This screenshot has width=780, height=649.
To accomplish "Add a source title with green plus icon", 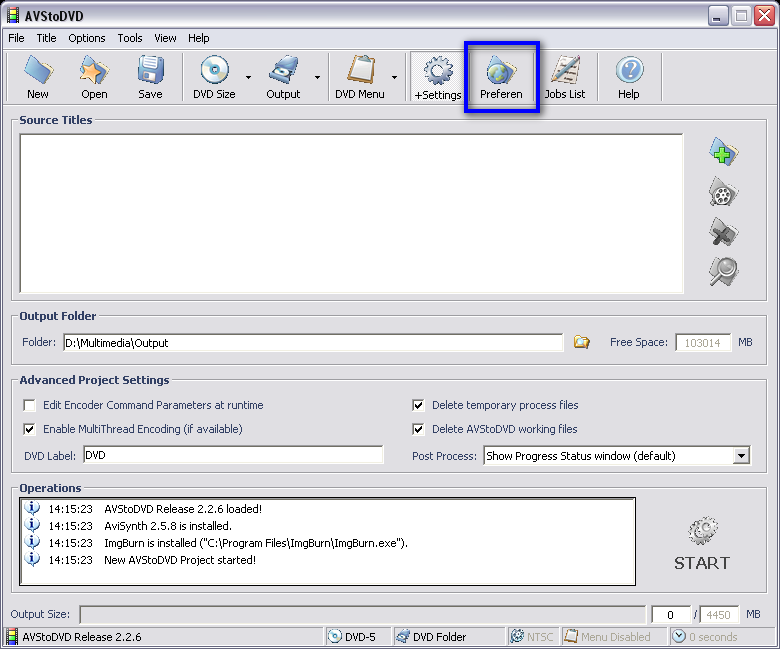I will [723, 152].
